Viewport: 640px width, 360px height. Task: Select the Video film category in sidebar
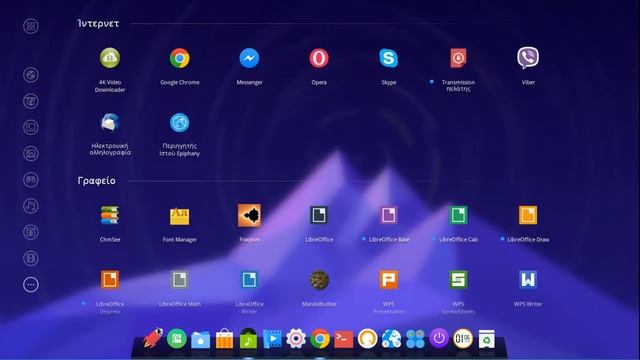click(31, 258)
